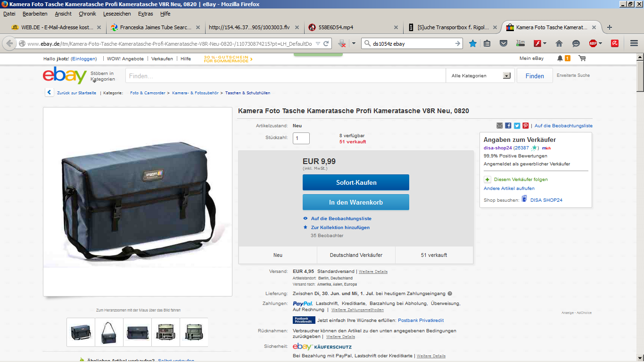
Task: Open the Erweiterte Suche link
Action: pyautogui.click(x=573, y=75)
